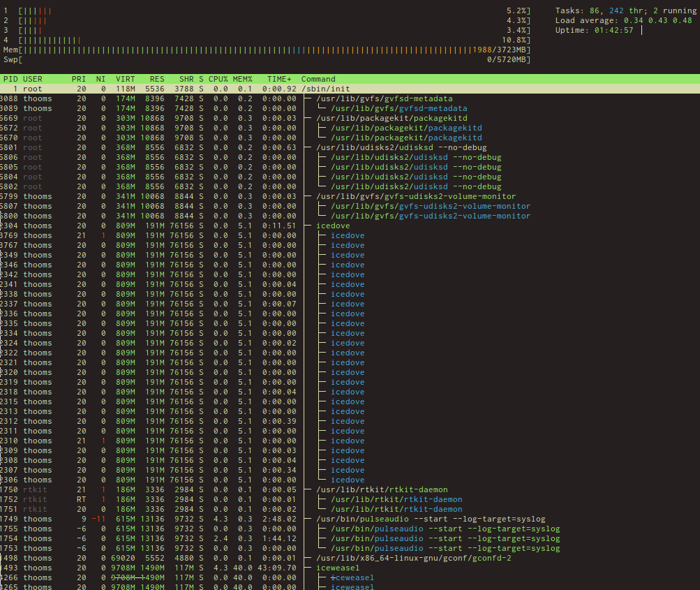Select the parent rtkit-daemon process, PID 1750
Screen dimensions: 700x590
[382, 489]
